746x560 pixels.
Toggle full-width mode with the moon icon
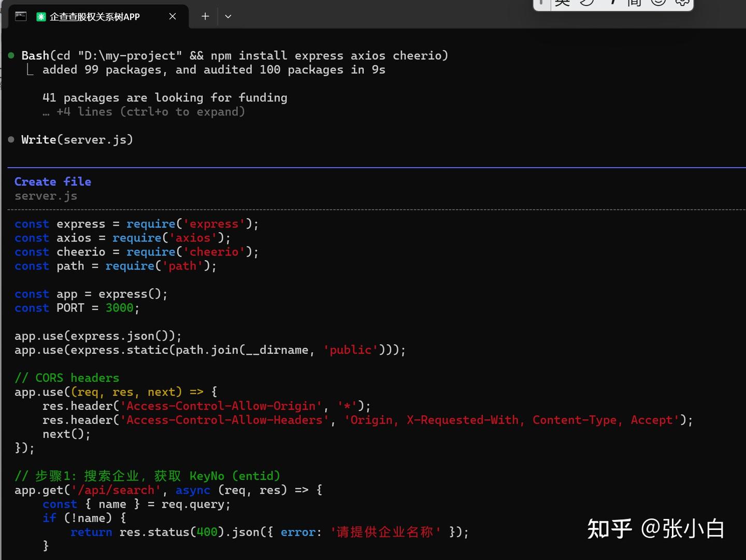click(586, 3)
